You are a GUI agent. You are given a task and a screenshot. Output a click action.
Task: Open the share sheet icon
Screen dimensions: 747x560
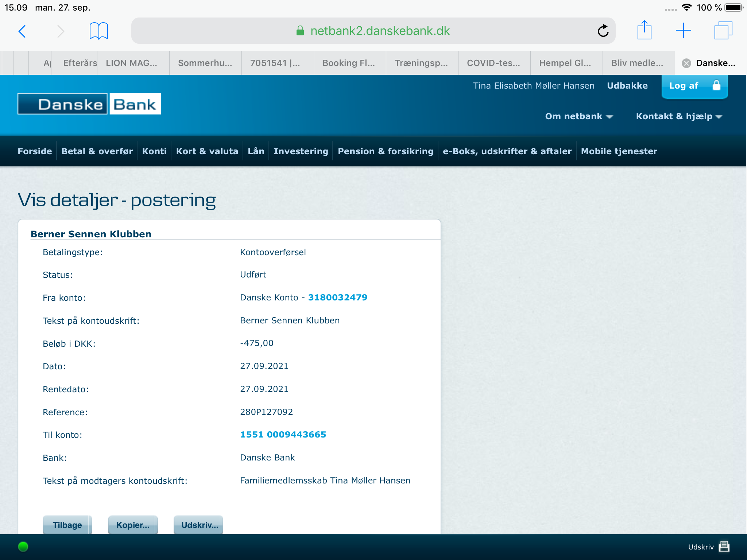[644, 30]
